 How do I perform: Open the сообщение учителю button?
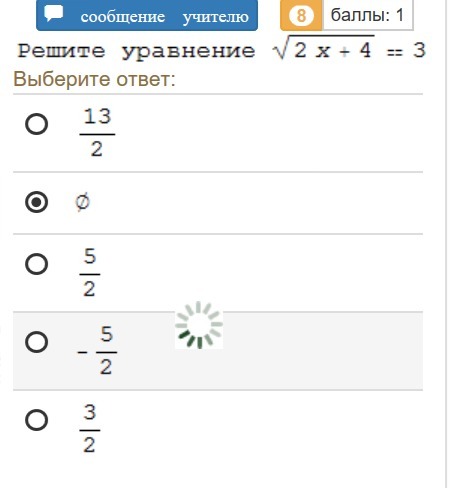[x=147, y=15]
